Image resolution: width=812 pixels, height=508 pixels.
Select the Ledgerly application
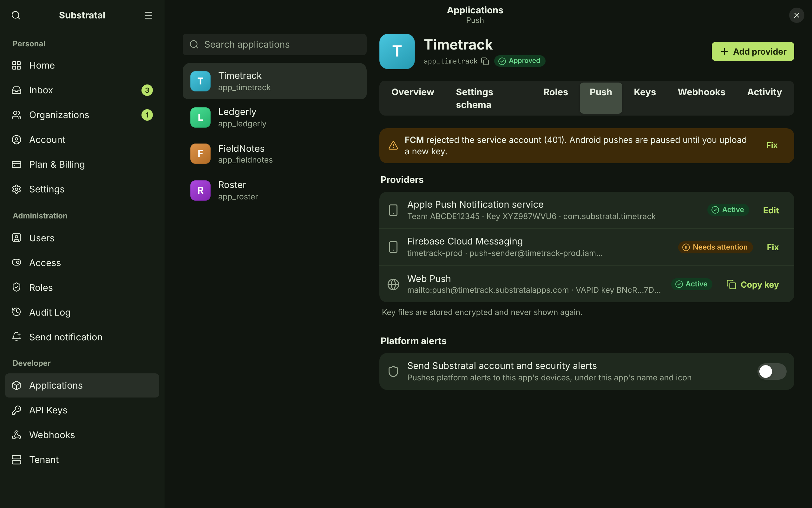(274, 117)
